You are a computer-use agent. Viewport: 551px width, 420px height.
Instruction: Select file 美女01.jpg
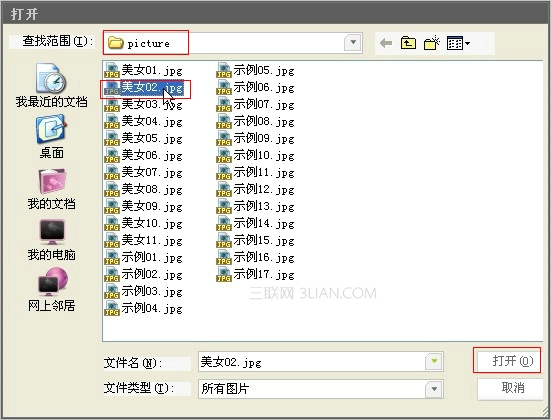[x=144, y=70]
